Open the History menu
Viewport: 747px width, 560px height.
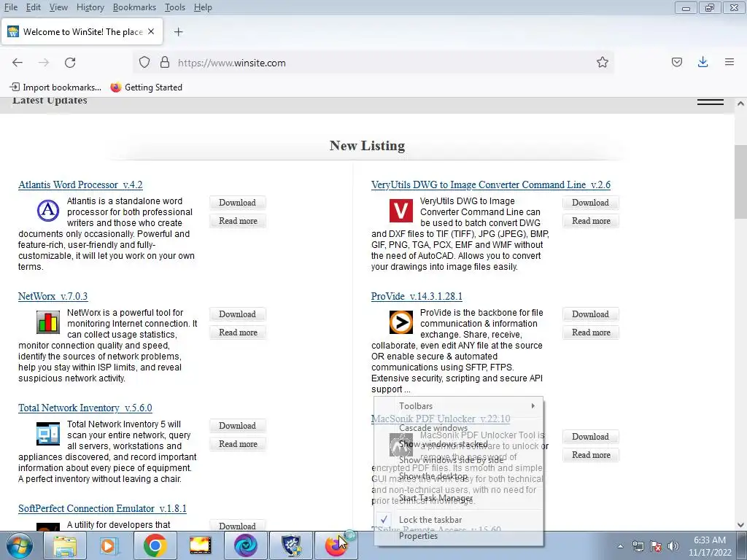pos(90,7)
